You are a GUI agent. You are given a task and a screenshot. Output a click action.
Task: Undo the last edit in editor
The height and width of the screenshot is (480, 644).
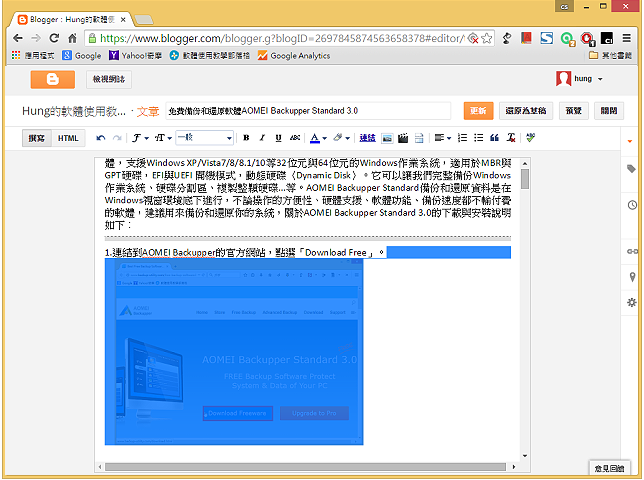point(101,138)
